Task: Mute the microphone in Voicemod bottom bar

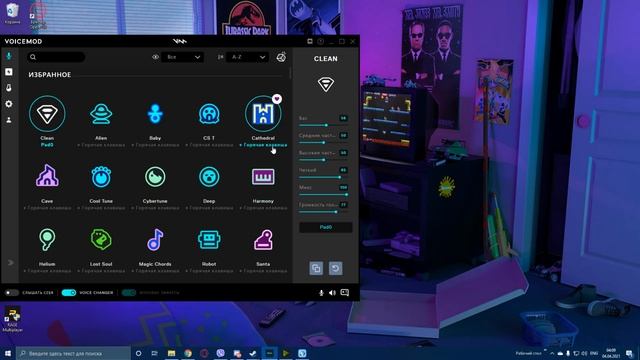Action: coord(321,293)
